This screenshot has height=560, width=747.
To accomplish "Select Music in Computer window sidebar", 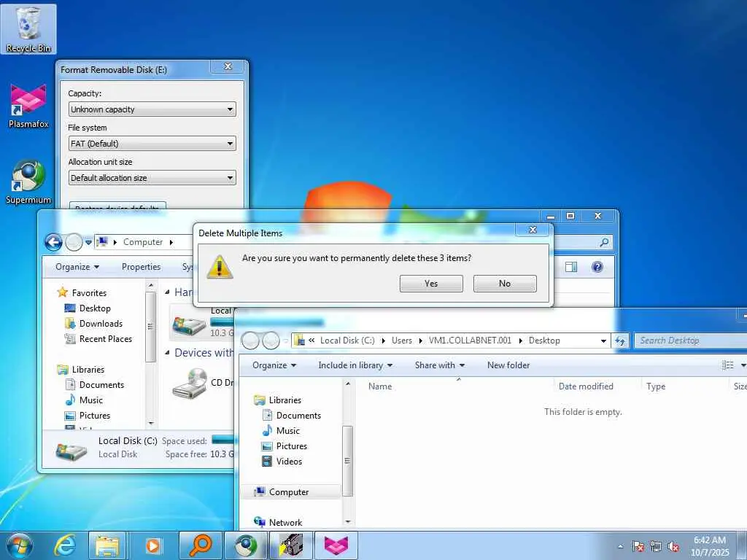I will pyautogui.click(x=90, y=400).
